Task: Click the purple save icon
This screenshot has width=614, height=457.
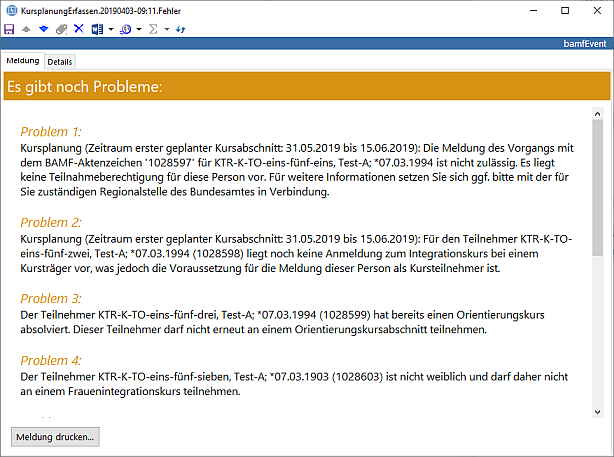Action: [9, 29]
